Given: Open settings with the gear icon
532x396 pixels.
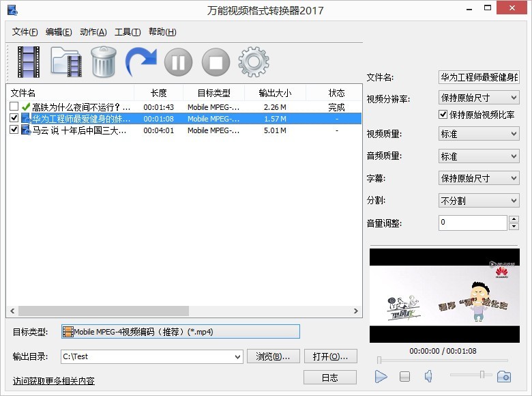Looking at the screenshot, I should [x=254, y=62].
